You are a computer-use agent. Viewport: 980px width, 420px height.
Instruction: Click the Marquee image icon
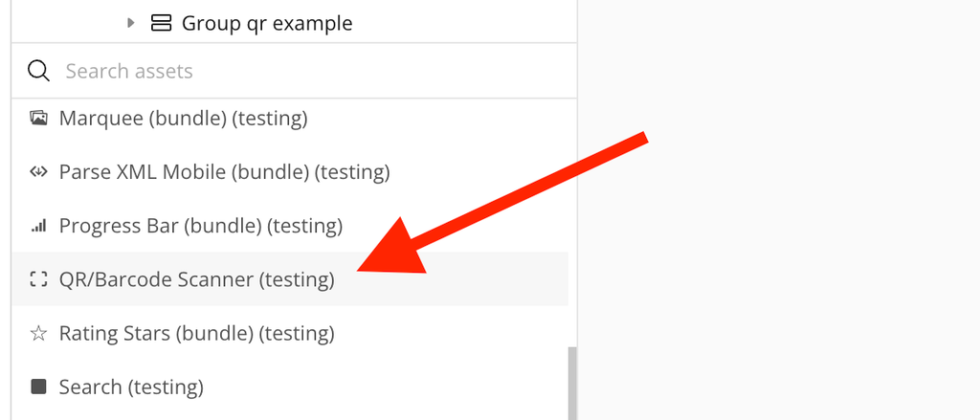click(x=38, y=119)
